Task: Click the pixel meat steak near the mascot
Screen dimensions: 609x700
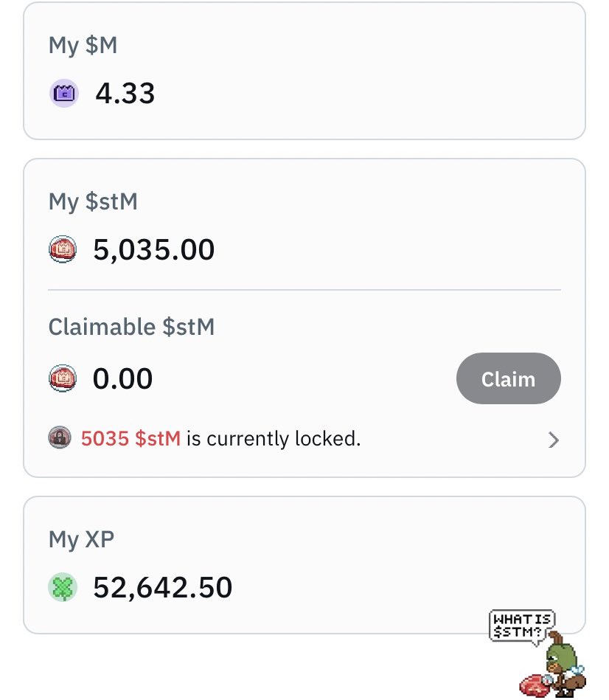Action: [x=535, y=685]
